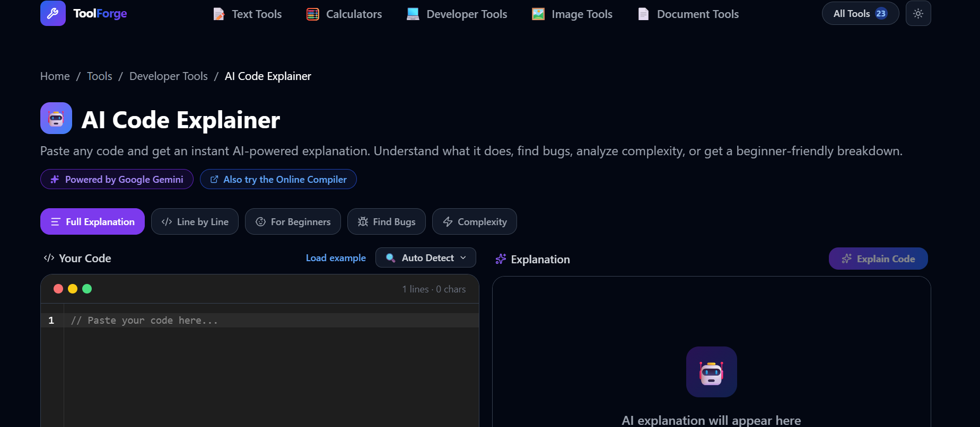Go to Developer Tools breadcrumb
This screenshot has width=980, height=427.
(x=169, y=76)
